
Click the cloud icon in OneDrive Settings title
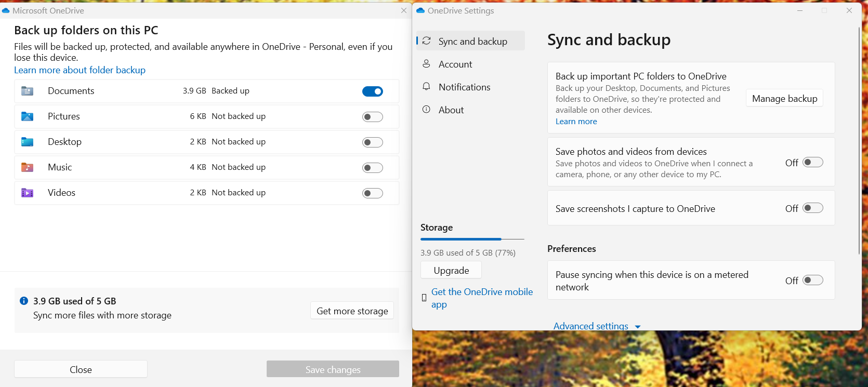[420, 10]
